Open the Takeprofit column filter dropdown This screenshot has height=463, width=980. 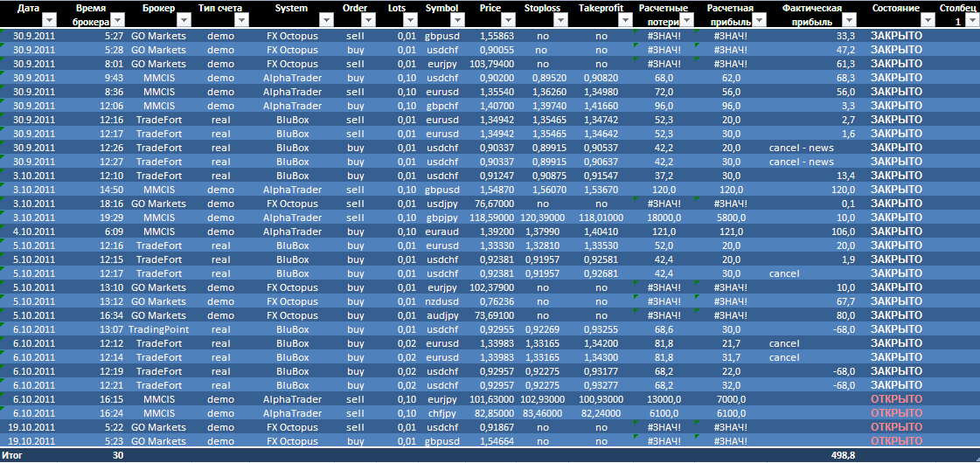(625, 21)
